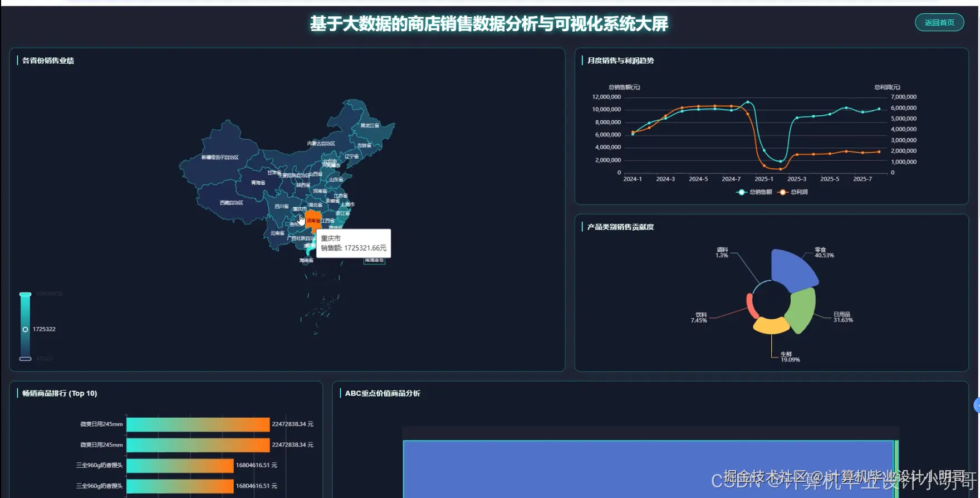Toggle the 总利润 legend series

[793, 192]
